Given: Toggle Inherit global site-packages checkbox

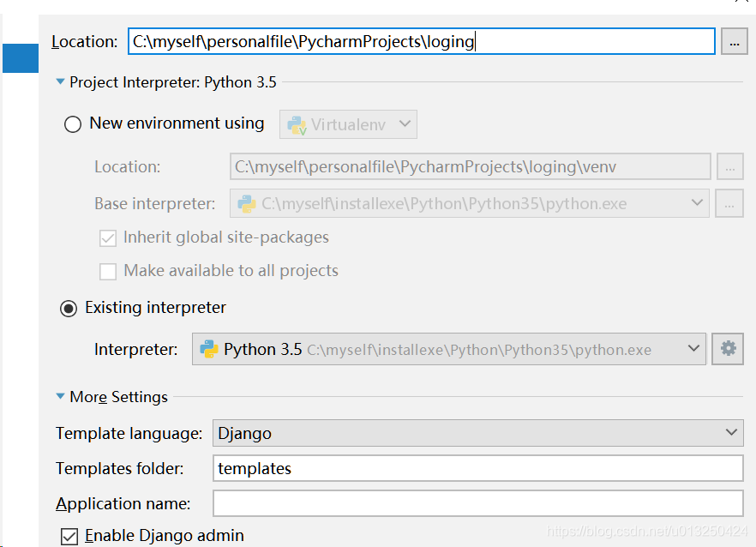Looking at the screenshot, I should 108,238.
